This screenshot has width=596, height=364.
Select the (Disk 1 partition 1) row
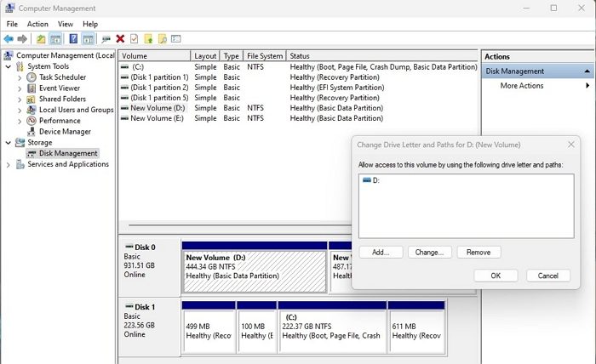click(298, 77)
